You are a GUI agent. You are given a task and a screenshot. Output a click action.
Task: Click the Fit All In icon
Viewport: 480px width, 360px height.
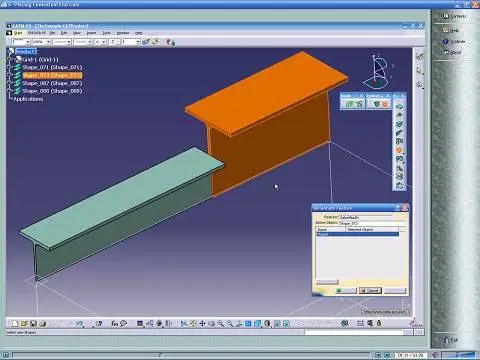[x=193, y=323]
